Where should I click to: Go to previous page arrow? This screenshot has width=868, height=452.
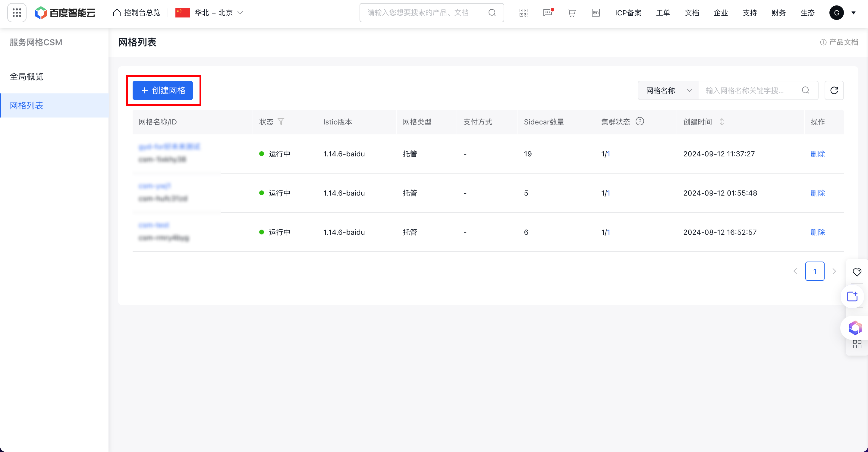tap(795, 271)
